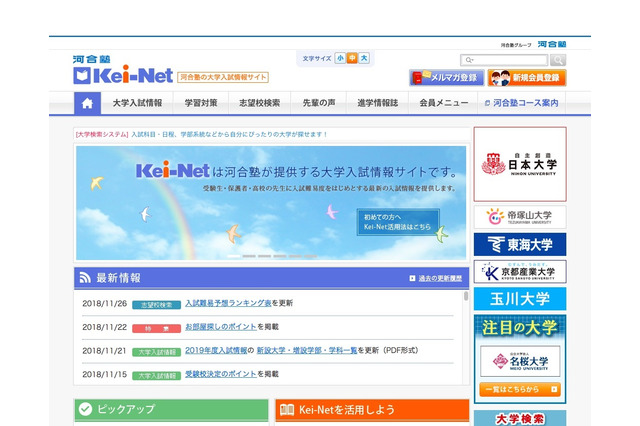The image size is (640, 426).
Task: Open 2019年度入試情報 link
Action: (x=216, y=351)
